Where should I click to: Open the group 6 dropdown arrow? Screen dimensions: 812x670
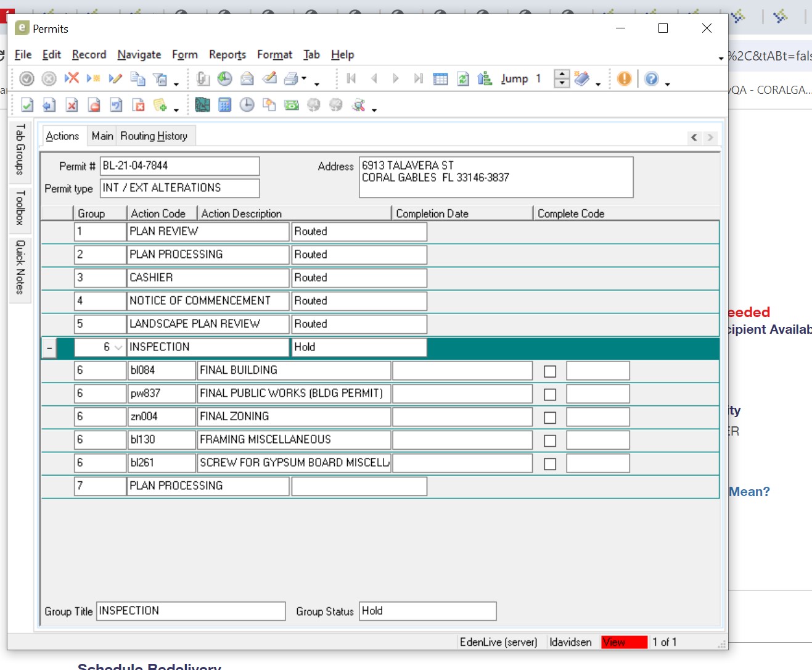[118, 347]
